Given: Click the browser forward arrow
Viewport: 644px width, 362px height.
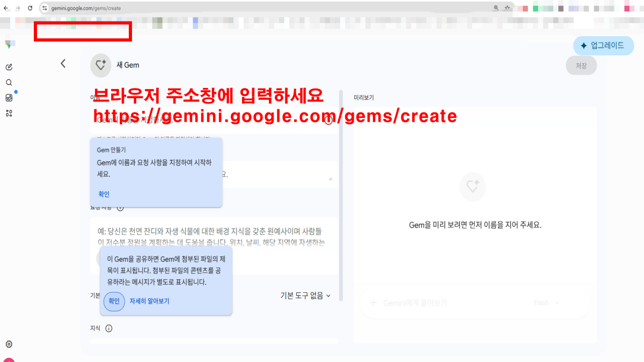Looking at the screenshot, I should 18,8.
